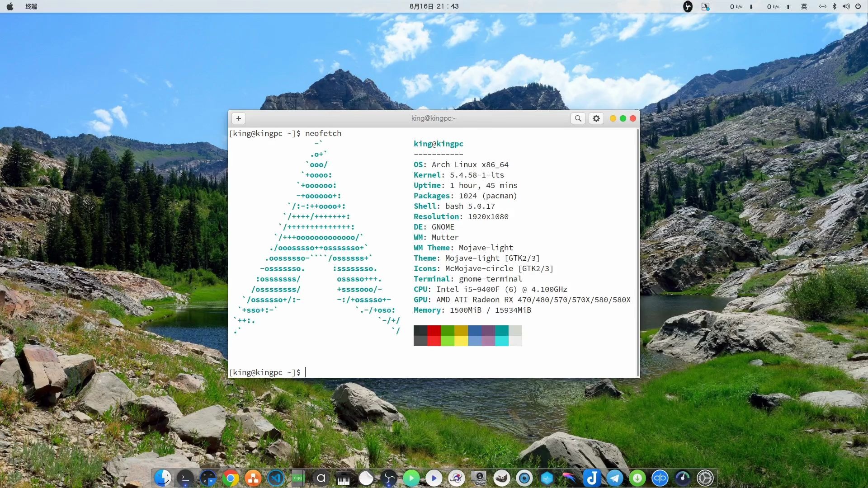
Task: Close the terminal with red button
Action: [x=633, y=118]
